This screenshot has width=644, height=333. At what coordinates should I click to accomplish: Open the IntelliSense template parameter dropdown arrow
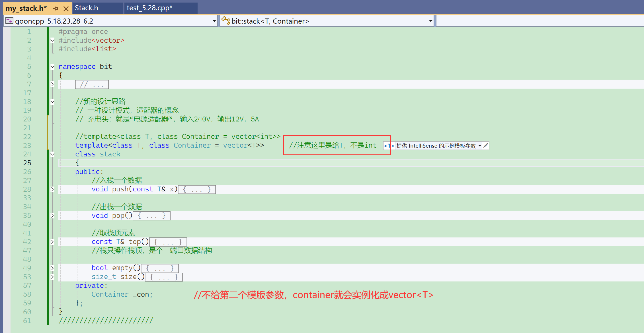pyautogui.click(x=480, y=146)
